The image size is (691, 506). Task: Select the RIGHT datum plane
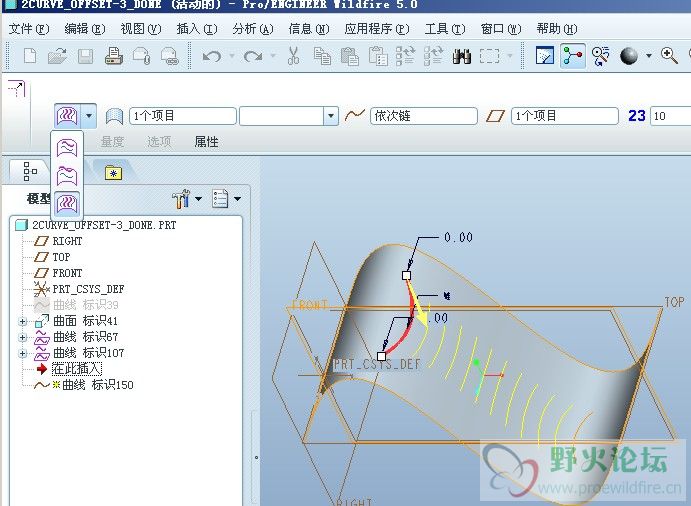point(67,241)
